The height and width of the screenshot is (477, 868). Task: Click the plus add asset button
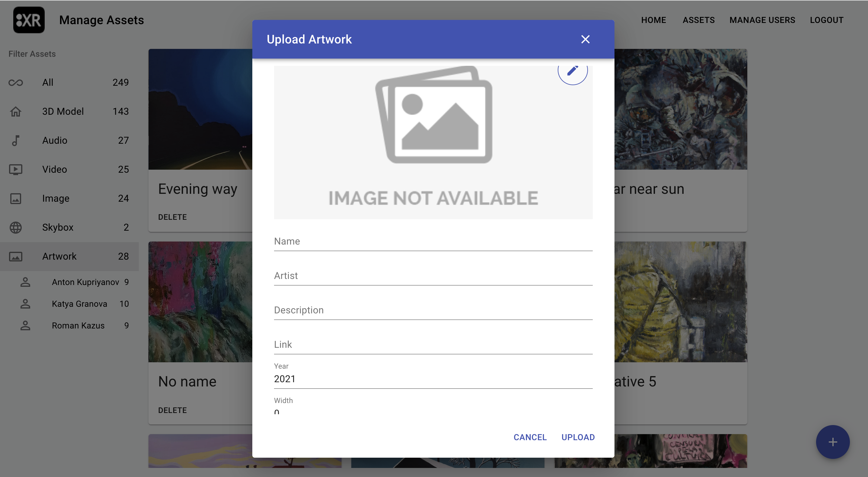(832, 442)
